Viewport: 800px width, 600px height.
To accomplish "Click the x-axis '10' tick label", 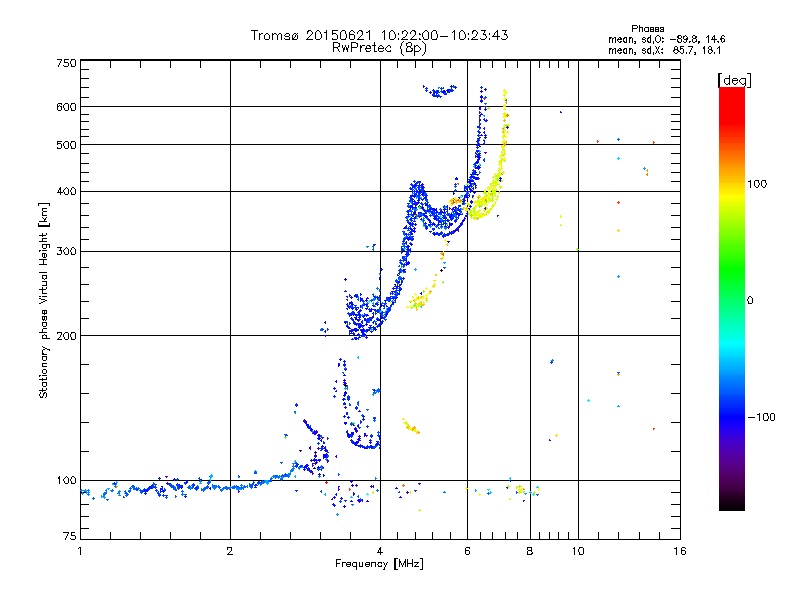I will pos(578,551).
